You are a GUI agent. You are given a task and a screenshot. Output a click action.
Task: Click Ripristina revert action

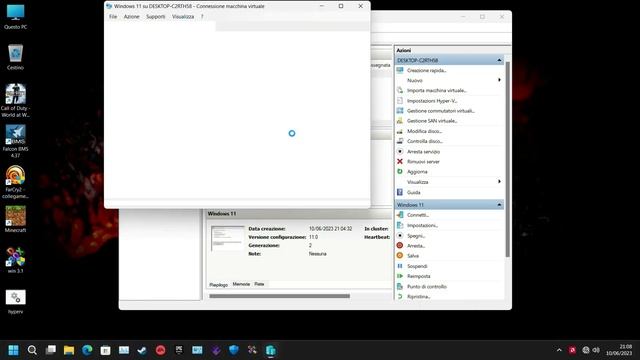pyautogui.click(x=418, y=297)
